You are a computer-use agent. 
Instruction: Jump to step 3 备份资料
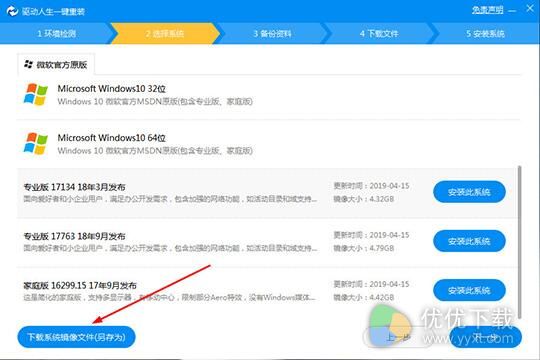point(272,33)
